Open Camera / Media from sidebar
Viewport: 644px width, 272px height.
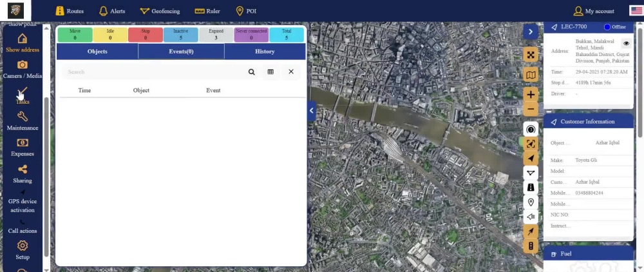point(22,70)
